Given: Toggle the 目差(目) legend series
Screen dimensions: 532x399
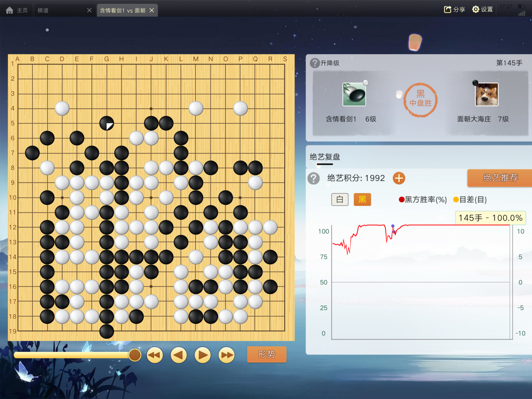Looking at the screenshot, I should pyautogui.click(x=470, y=199).
